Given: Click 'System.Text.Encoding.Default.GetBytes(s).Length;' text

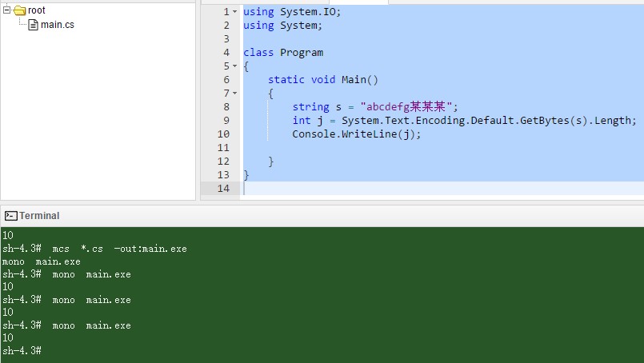Looking at the screenshot, I should [x=489, y=120].
